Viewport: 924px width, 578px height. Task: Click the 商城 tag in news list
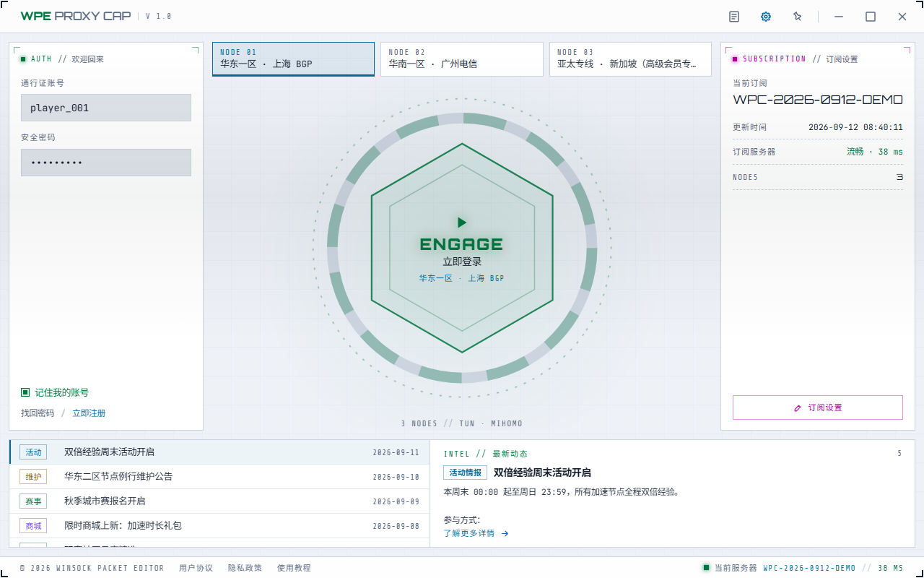[33, 526]
